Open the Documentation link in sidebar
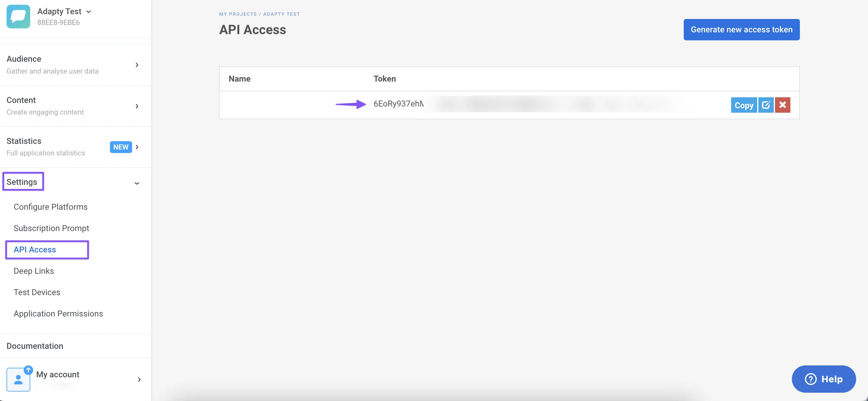The height and width of the screenshot is (401, 868). pos(35,346)
